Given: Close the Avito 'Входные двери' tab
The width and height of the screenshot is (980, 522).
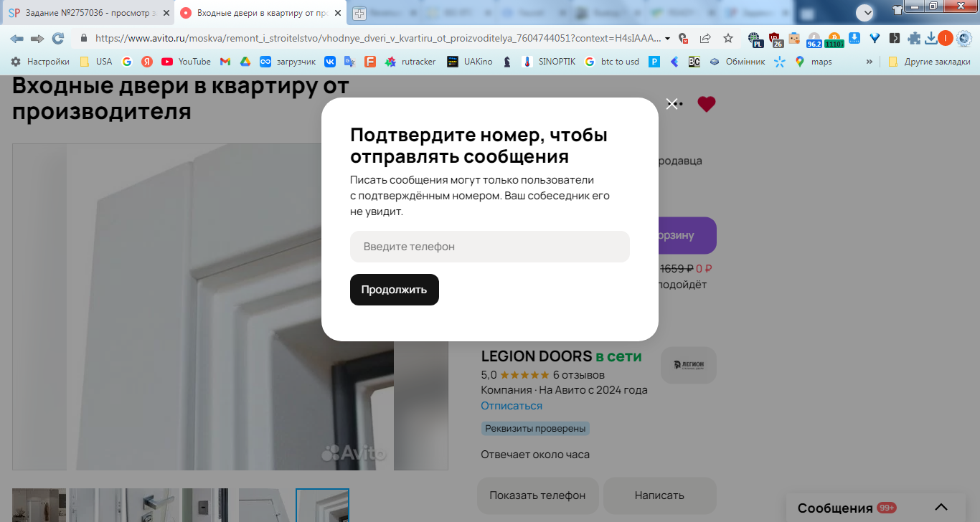Looking at the screenshot, I should click(x=338, y=13).
